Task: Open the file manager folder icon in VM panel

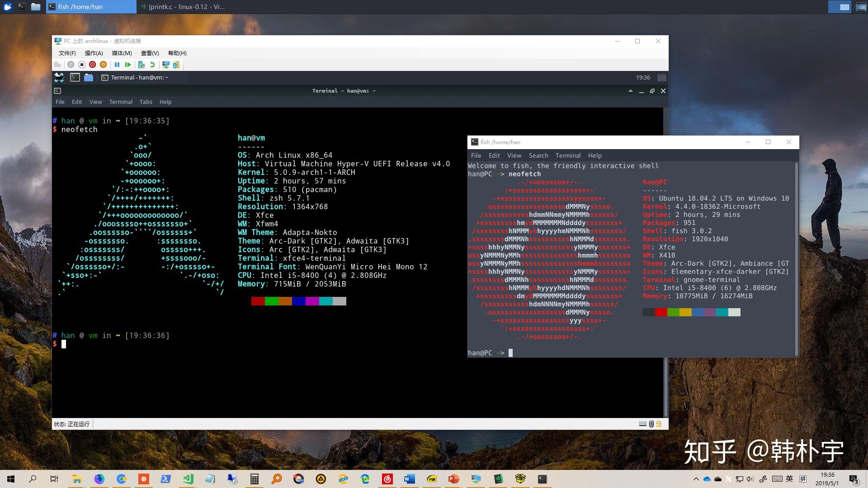Action: 89,77
